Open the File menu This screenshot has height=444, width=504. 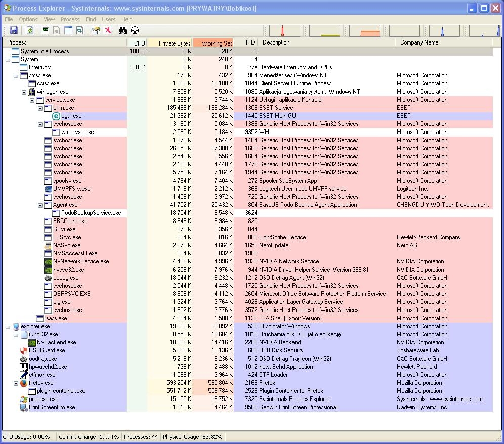(x=9, y=19)
